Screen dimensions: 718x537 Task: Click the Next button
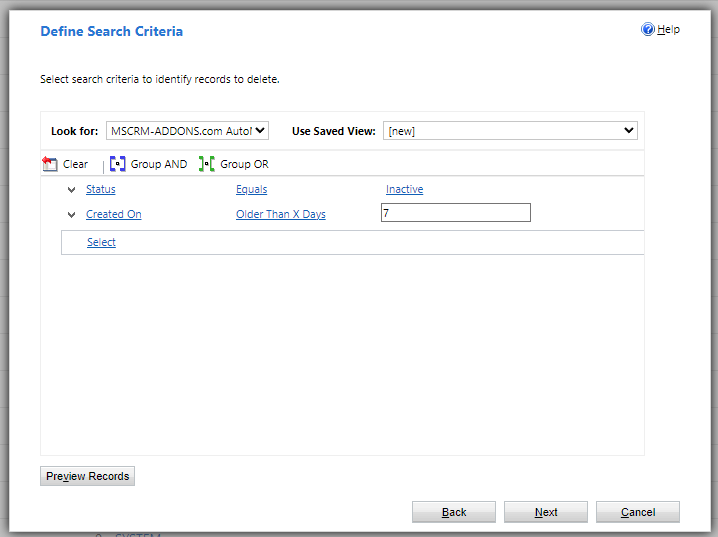tap(546, 512)
